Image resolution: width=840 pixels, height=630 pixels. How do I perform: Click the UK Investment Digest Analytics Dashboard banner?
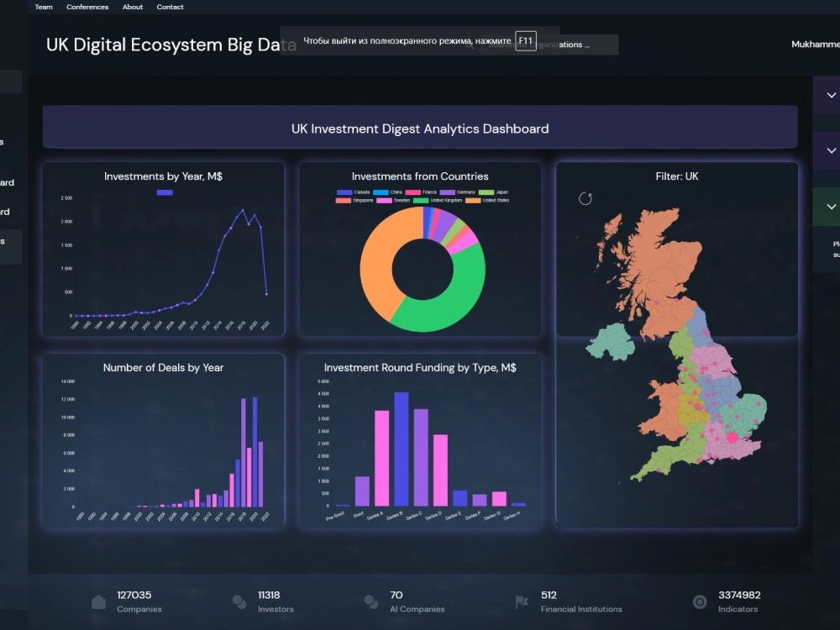(x=420, y=127)
